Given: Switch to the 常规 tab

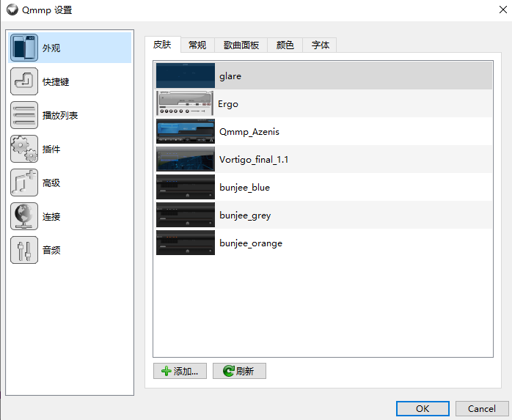Looking at the screenshot, I should pos(197,45).
